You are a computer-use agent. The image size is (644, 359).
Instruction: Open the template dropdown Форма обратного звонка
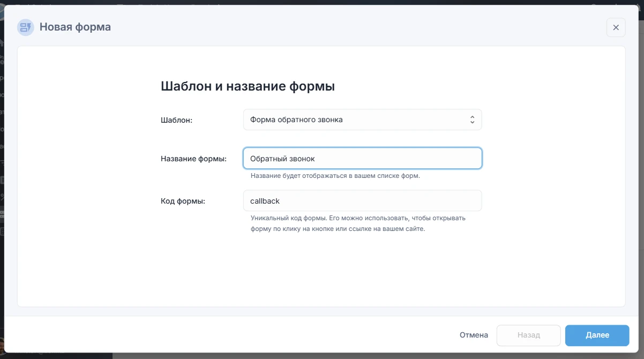pyautogui.click(x=362, y=119)
